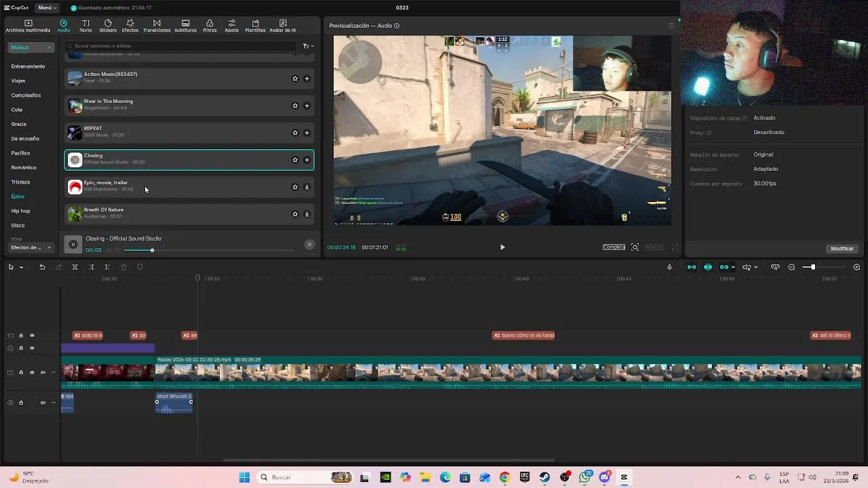The height and width of the screenshot is (488, 868).
Task: Collapse the Música category section
Action: click(31, 47)
